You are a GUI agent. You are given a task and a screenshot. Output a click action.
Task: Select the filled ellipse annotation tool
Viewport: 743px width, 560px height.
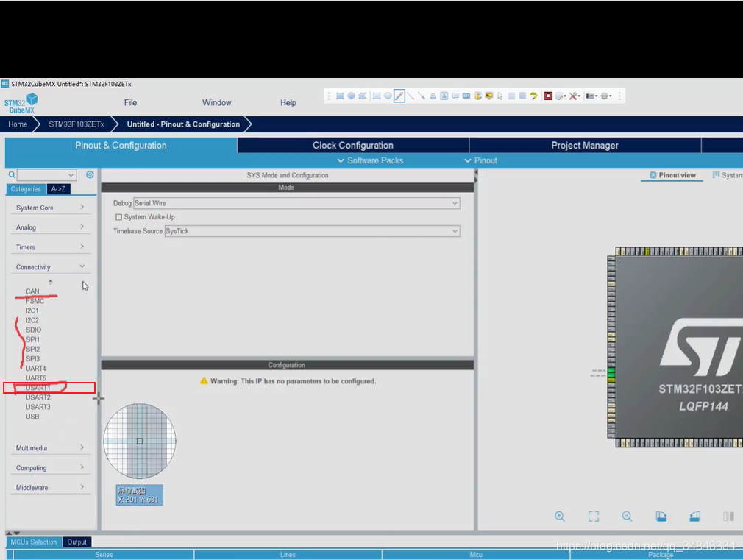(x=351, y=96)
